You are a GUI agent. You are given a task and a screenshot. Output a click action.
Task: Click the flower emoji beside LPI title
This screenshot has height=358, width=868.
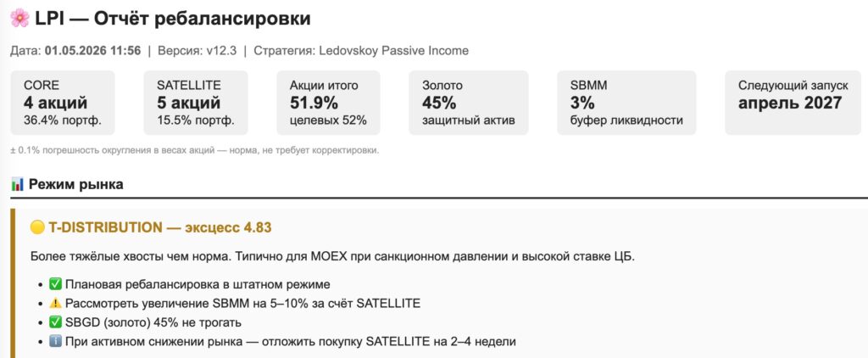[x=20, y=19]
